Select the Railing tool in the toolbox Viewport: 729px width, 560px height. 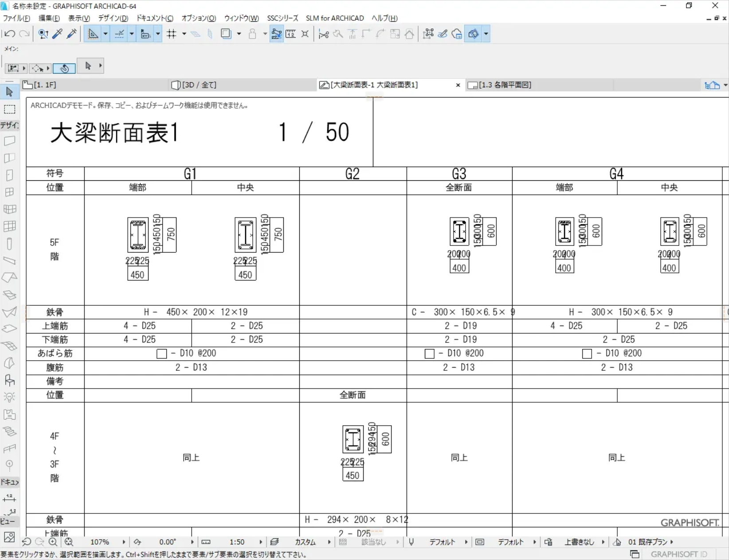(9, 448)
